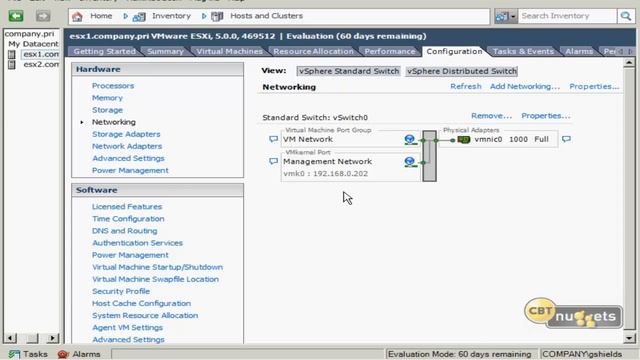
Task: Click the green back navigation arrow
Action: click(x=16, y=16)
